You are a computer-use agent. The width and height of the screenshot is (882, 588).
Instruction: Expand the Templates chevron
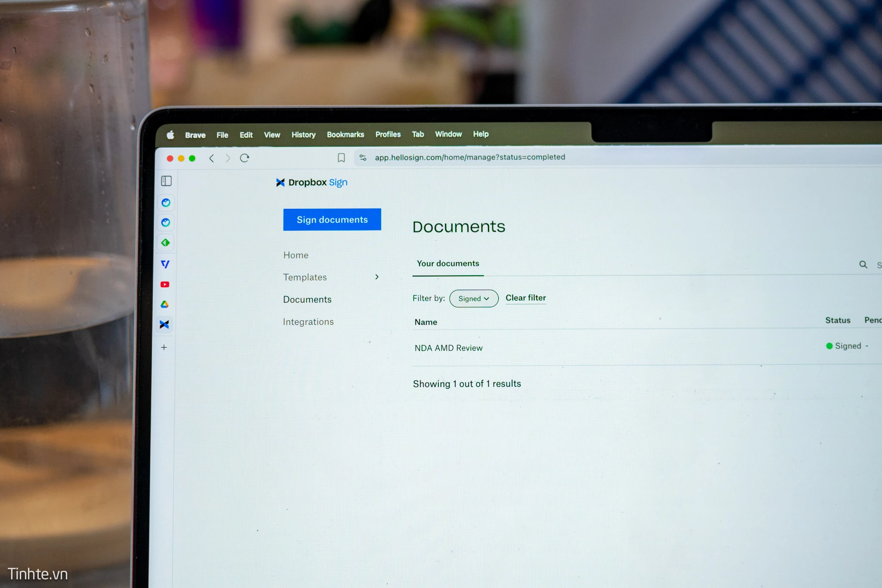[x=377, y=277]
